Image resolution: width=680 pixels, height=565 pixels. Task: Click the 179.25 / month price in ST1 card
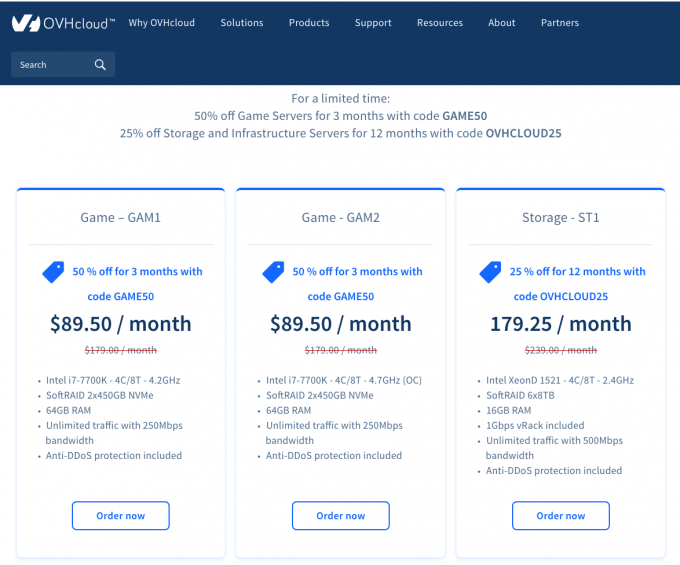pyautogui.click(x=560, y=324)
